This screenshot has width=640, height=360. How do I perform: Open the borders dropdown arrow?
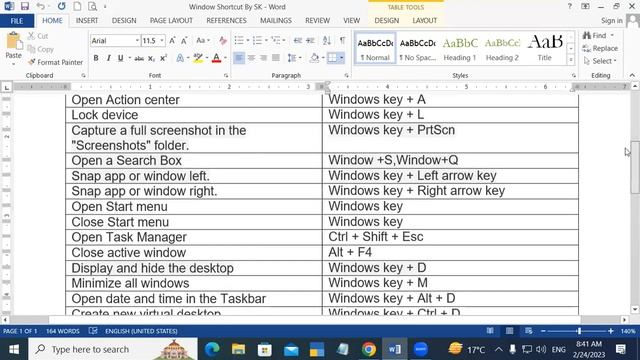point(342,58)
